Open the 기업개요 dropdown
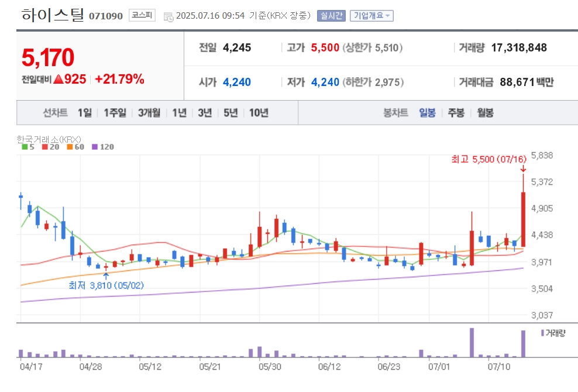This screenshot has width=578, height=392. point(371,15)
